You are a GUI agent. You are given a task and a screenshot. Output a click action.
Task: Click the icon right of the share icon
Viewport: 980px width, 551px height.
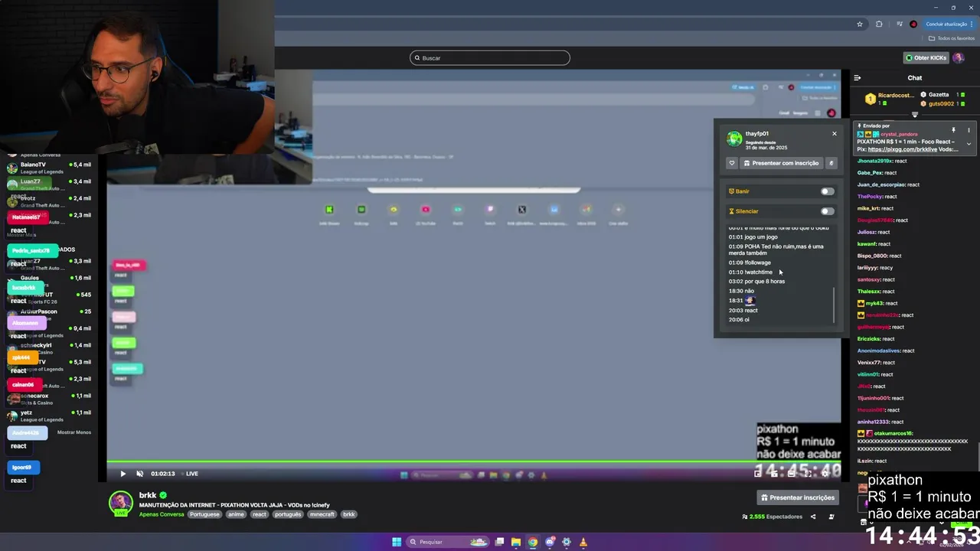(x=831, y=517)
